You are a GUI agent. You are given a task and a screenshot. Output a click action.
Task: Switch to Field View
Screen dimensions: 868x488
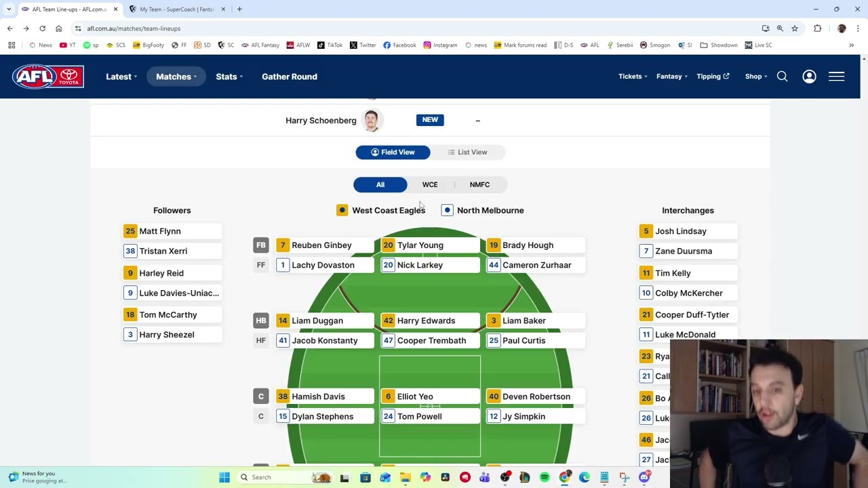coord(393,152)
